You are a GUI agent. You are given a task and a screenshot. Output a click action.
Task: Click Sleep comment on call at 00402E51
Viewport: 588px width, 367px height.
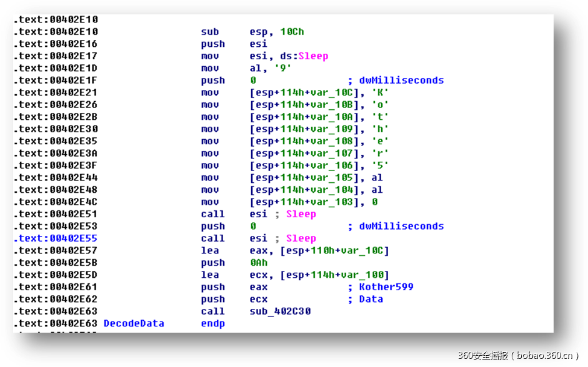coord(301,214)
